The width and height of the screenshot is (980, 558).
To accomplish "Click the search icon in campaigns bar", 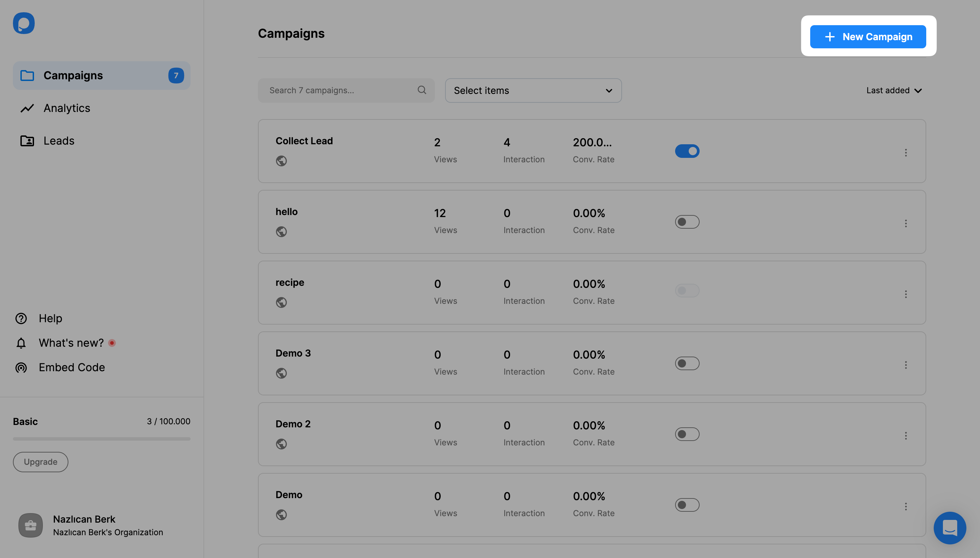I will [x=422, y=90].
